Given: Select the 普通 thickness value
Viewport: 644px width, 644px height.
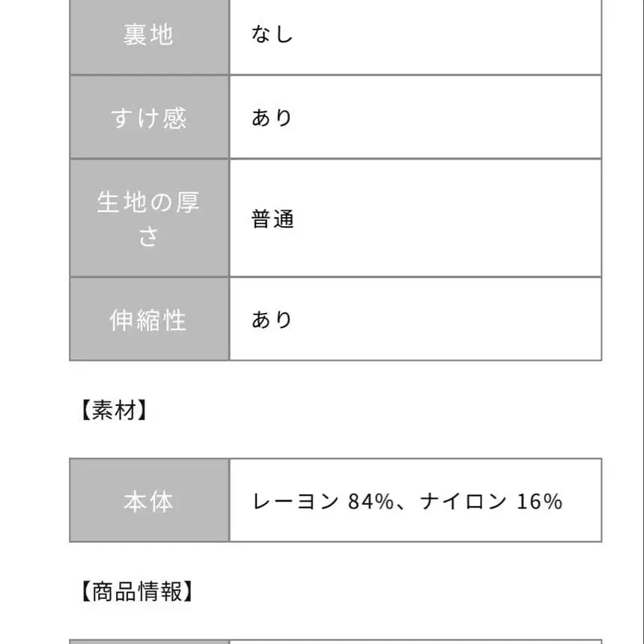Looking at the screenshot, I should (x=273, y=219).
